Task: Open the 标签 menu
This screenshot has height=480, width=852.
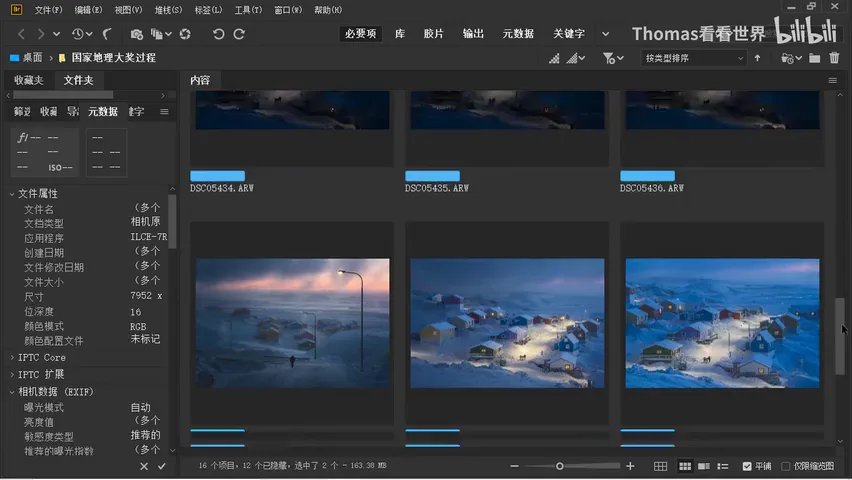Action: click(208, 10)
